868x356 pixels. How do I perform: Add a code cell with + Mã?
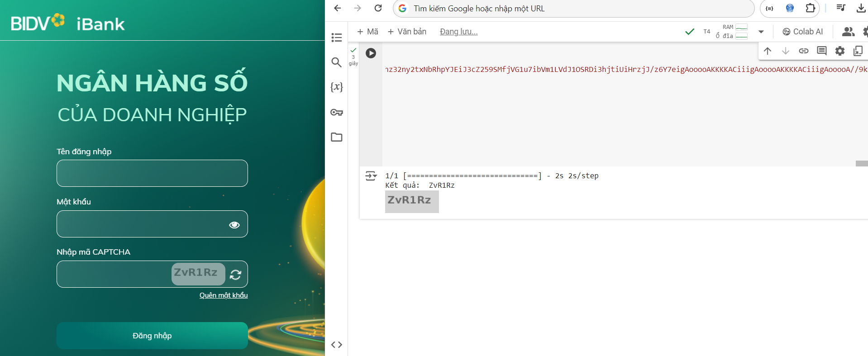tap(367, 32)
